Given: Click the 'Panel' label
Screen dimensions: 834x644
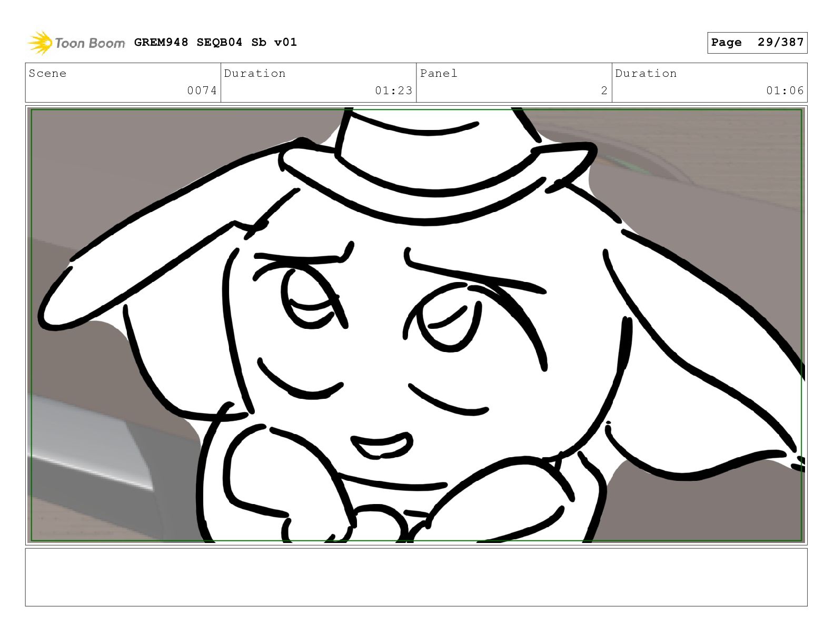Looking at the screenshot, I should 439,73.
